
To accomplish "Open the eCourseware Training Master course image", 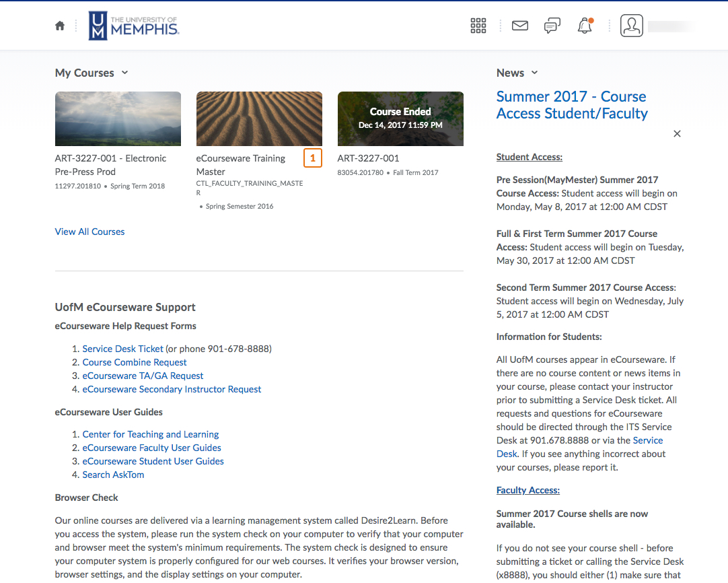I will click(259, 118).
